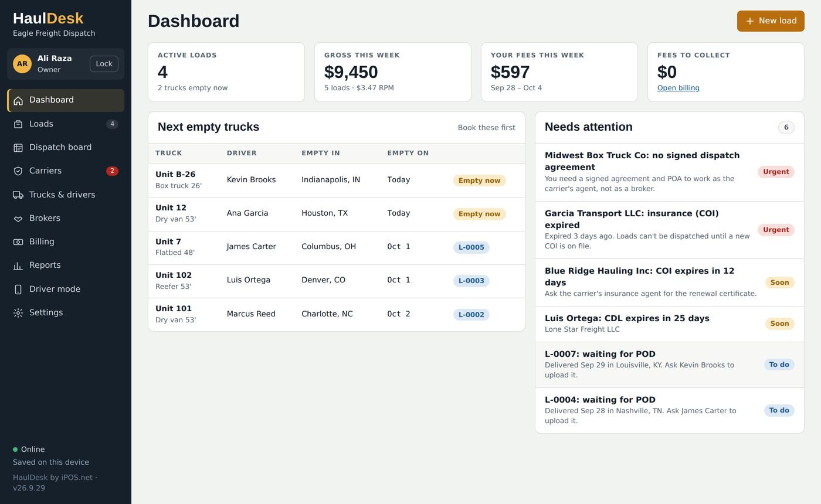Click the Driver mode phone icon

pyautogui.click(x=18, y=290)
